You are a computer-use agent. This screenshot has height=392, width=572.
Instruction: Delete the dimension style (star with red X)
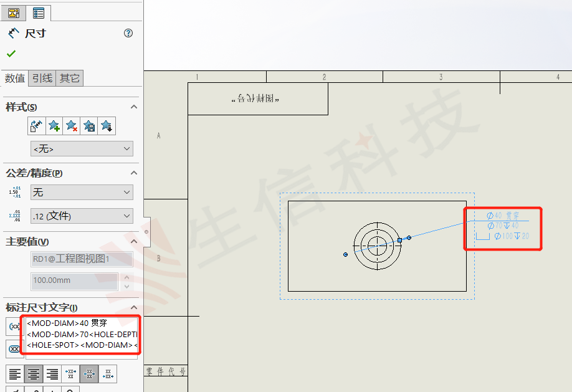pyautogui.click(x=72, y=127)
